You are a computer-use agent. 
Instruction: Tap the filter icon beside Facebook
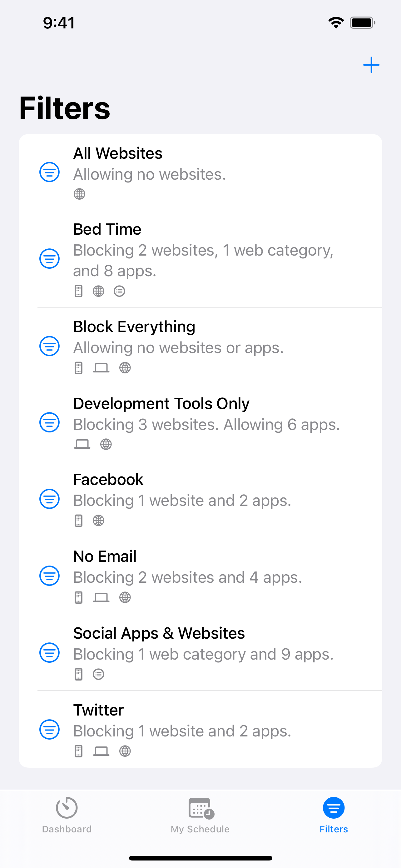[x=49, y=499]
